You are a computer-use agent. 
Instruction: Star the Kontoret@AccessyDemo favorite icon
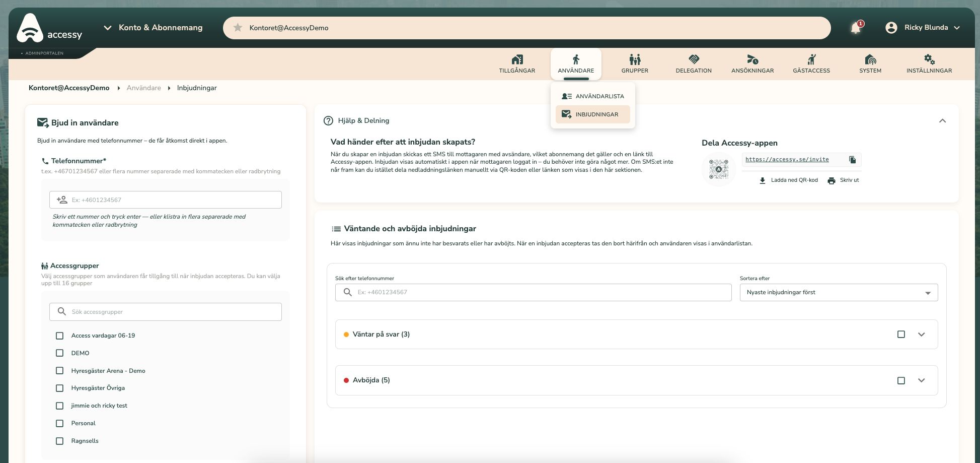(x=238, y=28)
